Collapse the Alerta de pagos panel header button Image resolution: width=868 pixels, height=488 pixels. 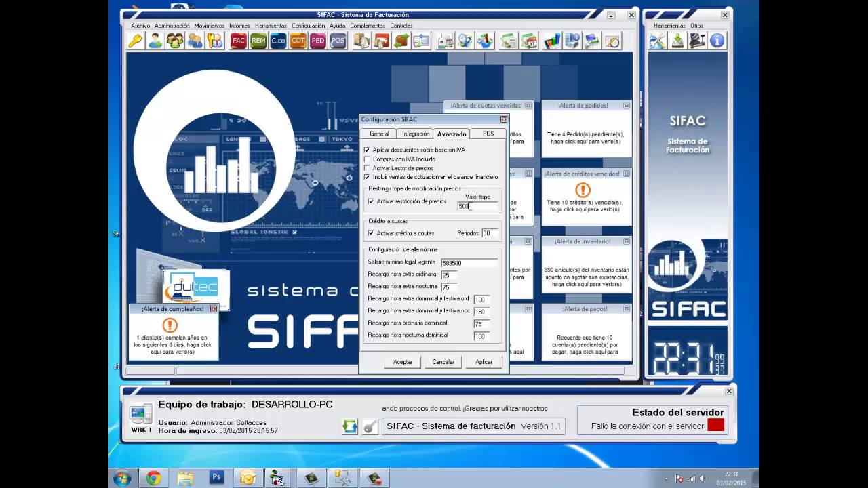tap(626, 309)
